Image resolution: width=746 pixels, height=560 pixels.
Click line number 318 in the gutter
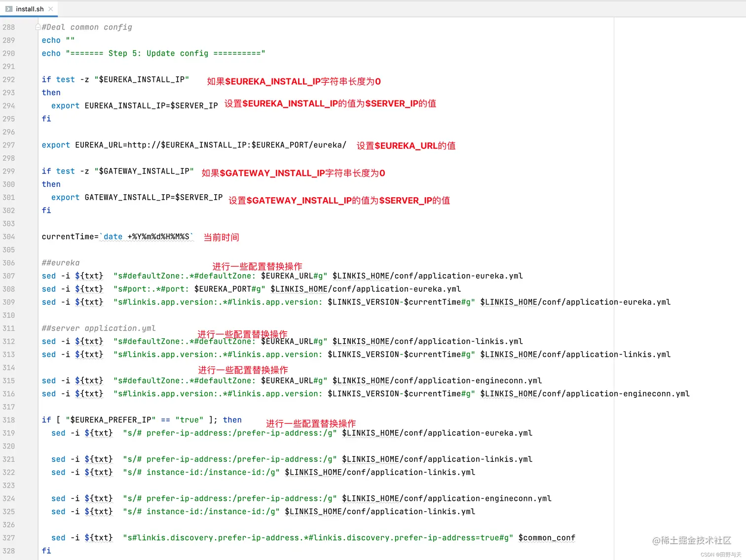coord(9,420)
